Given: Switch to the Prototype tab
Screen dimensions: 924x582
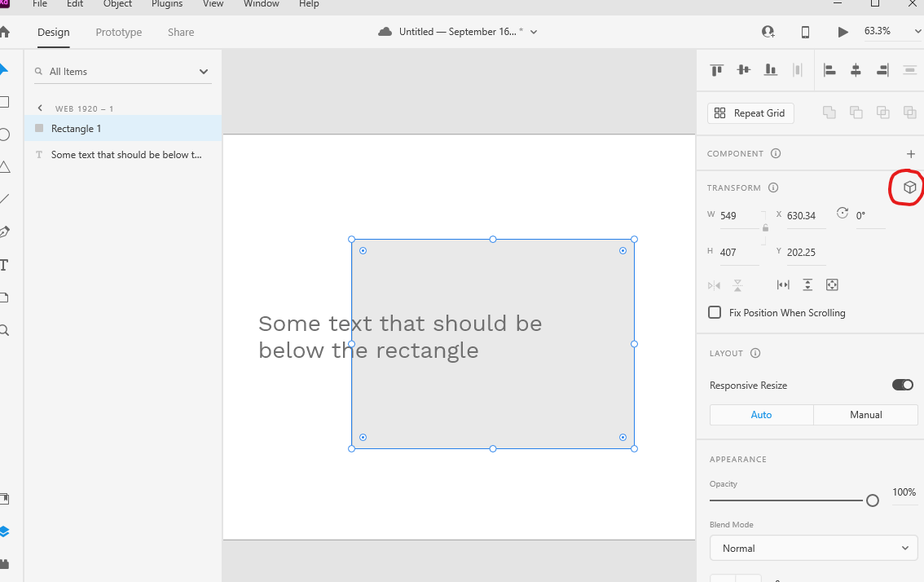Looking at the screenshot, I should click(118, 33).
